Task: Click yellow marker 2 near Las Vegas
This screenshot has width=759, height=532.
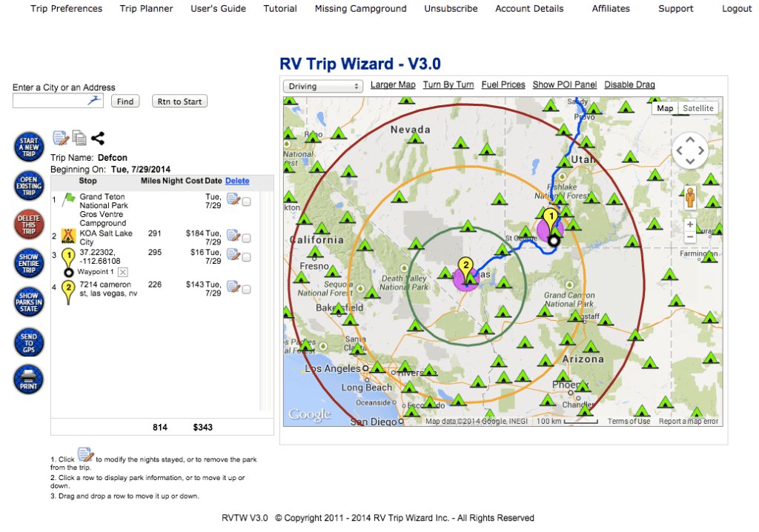Action: point(465,268)
